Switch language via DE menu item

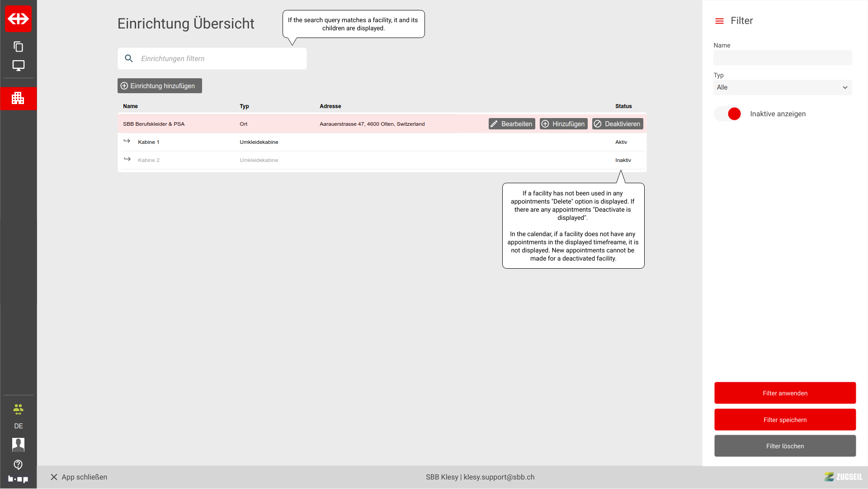coord(18,426)
